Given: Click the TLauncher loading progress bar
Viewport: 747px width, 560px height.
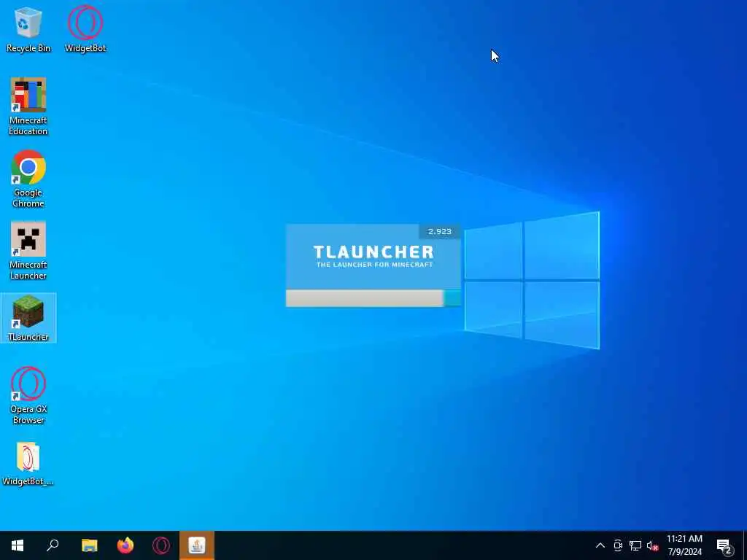Looking at the screenshot, I should (x=373, y=298).
